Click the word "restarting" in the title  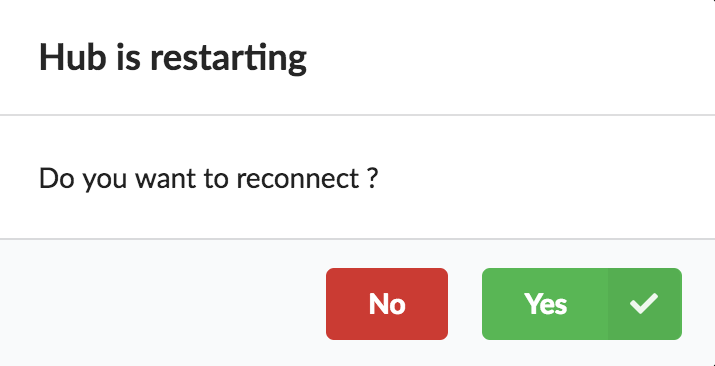(x=228, y=59)
